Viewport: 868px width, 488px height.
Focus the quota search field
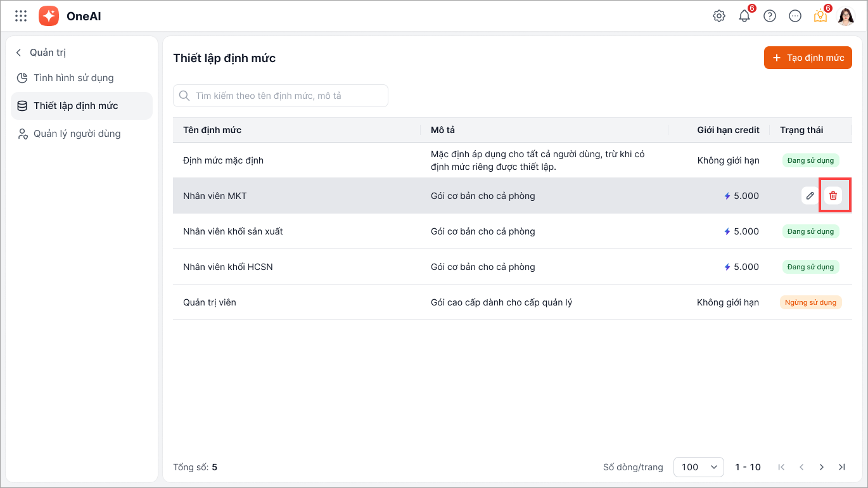pyautogui.click(x=281, y=96)
